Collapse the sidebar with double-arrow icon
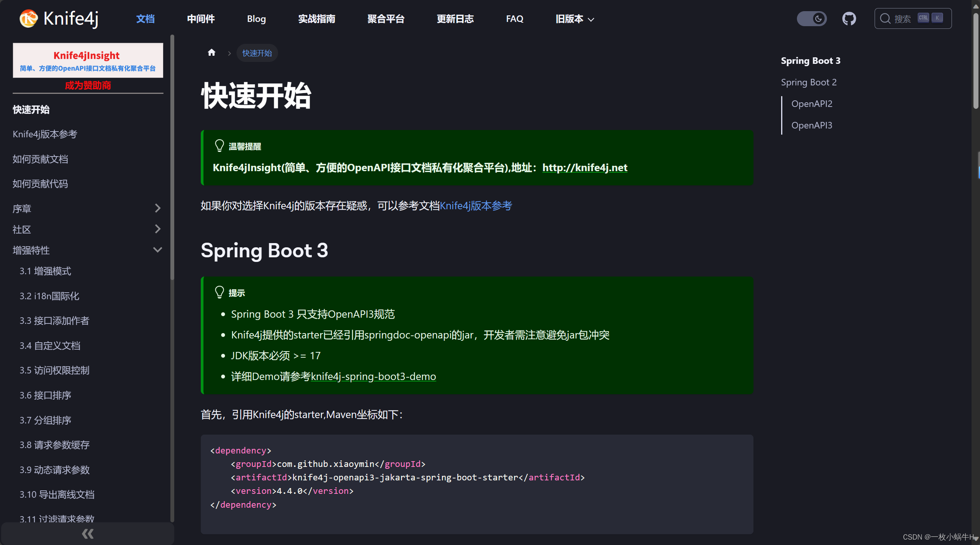 coord(88,534)
